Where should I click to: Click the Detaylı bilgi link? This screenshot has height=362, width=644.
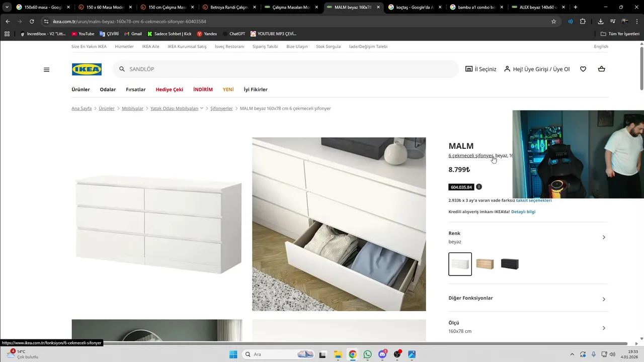[x=523, y=212]
